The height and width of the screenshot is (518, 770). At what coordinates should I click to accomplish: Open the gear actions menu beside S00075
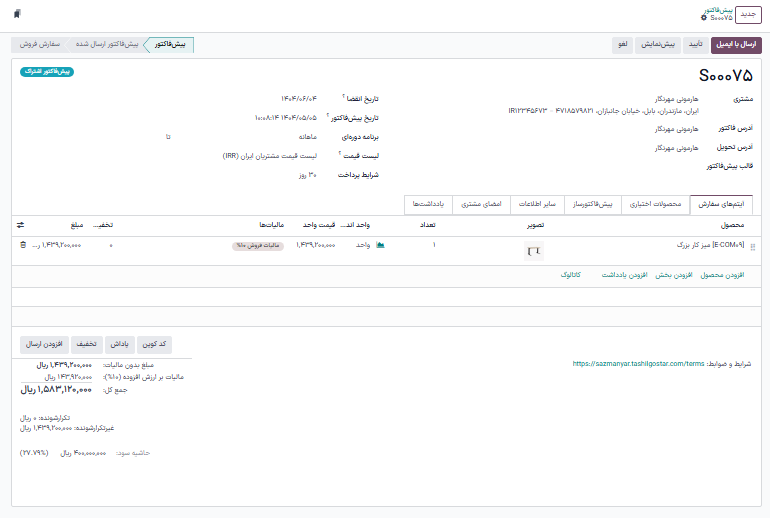click(x=703, y=18)
